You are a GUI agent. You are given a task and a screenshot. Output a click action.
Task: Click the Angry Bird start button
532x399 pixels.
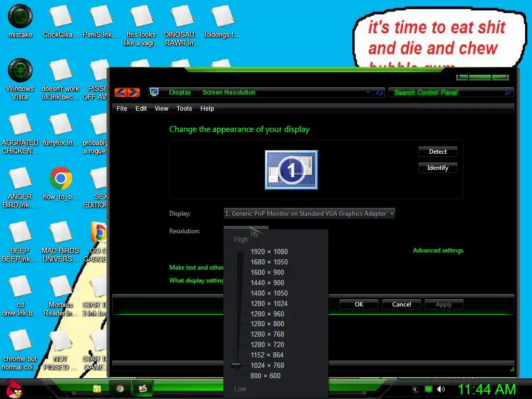(14, 389)
